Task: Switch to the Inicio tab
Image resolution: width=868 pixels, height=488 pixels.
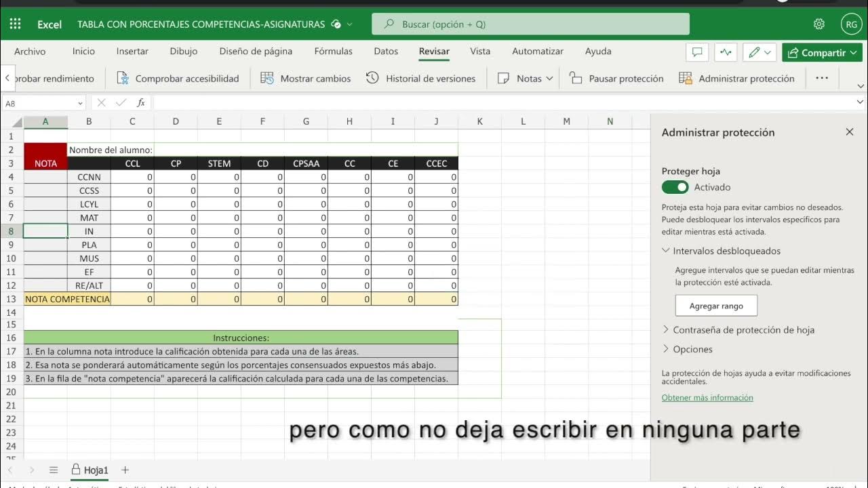Action: 83,52
